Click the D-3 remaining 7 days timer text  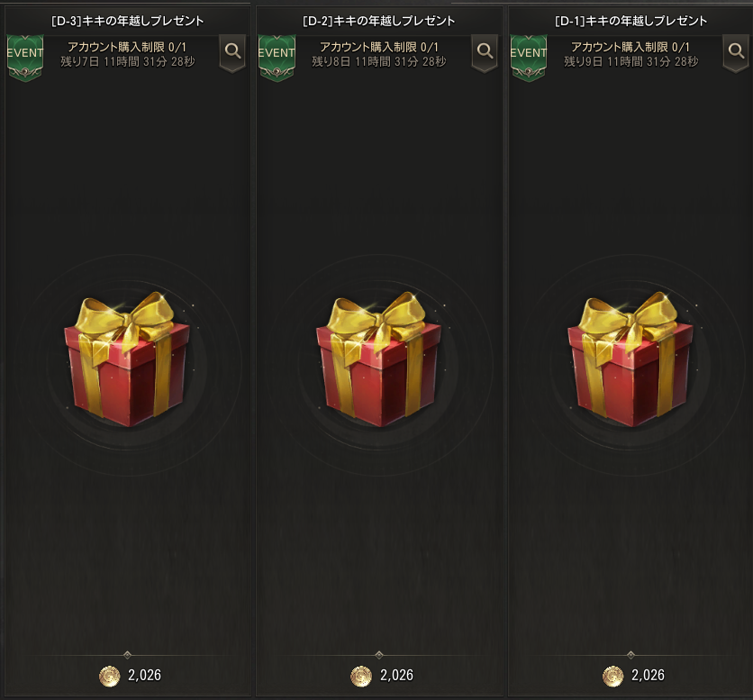(x=128, y=61)
